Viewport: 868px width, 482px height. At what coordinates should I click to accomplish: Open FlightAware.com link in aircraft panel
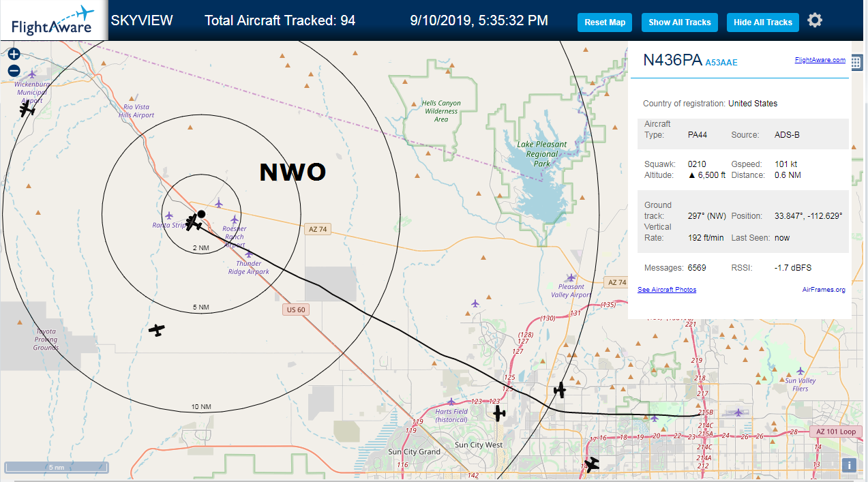[820, 60]
